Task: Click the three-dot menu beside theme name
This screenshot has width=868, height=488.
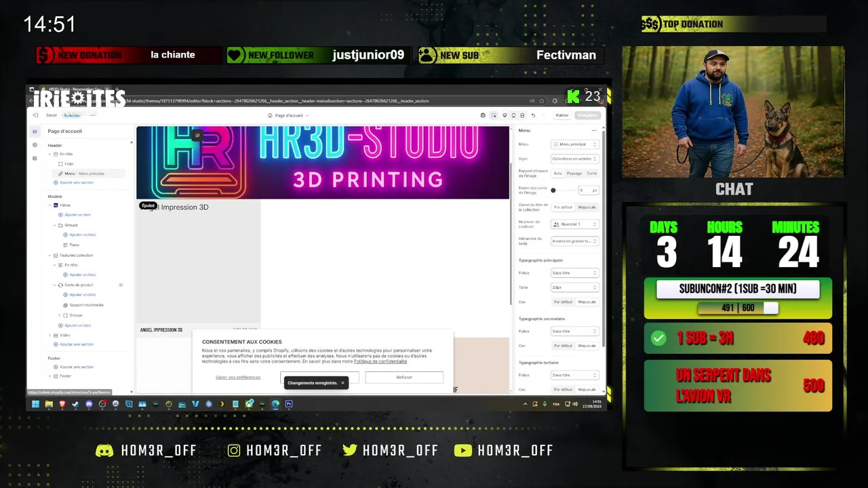Action: [x=93, y=115]
